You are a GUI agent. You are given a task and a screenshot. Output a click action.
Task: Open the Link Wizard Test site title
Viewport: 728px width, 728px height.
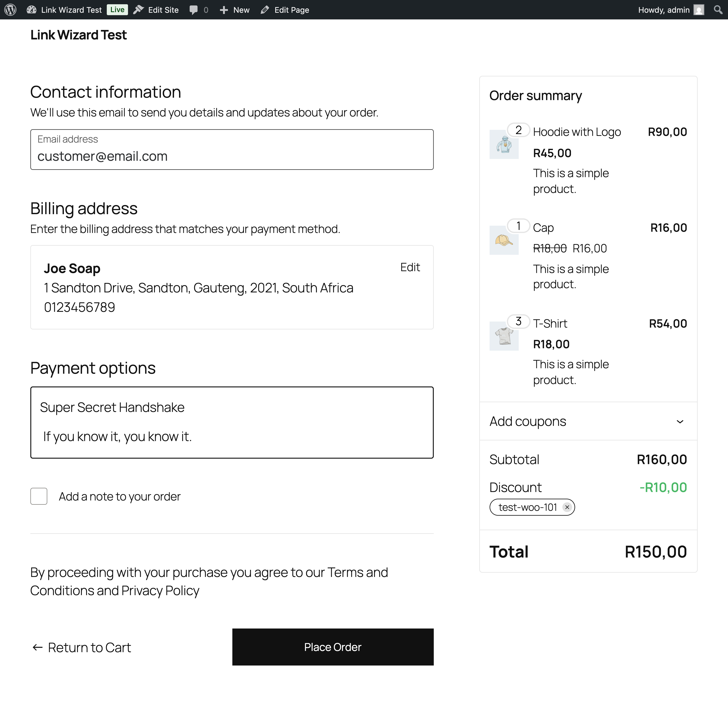pyautogui.click(x=78, y=35)
